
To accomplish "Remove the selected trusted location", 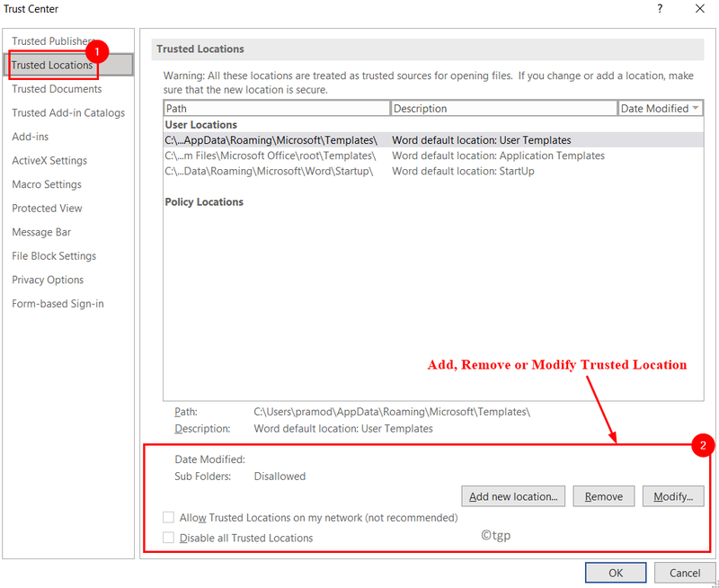I will click(603, 496).
